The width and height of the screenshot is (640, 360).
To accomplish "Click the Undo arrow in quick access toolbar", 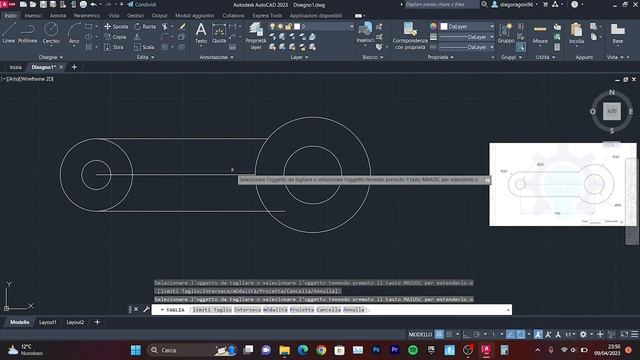I will (x=93, y=4).
